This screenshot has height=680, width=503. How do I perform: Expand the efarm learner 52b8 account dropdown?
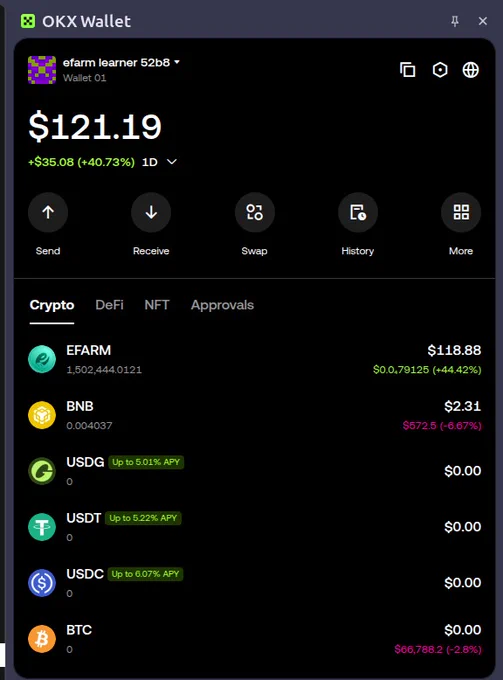[177, 62]
